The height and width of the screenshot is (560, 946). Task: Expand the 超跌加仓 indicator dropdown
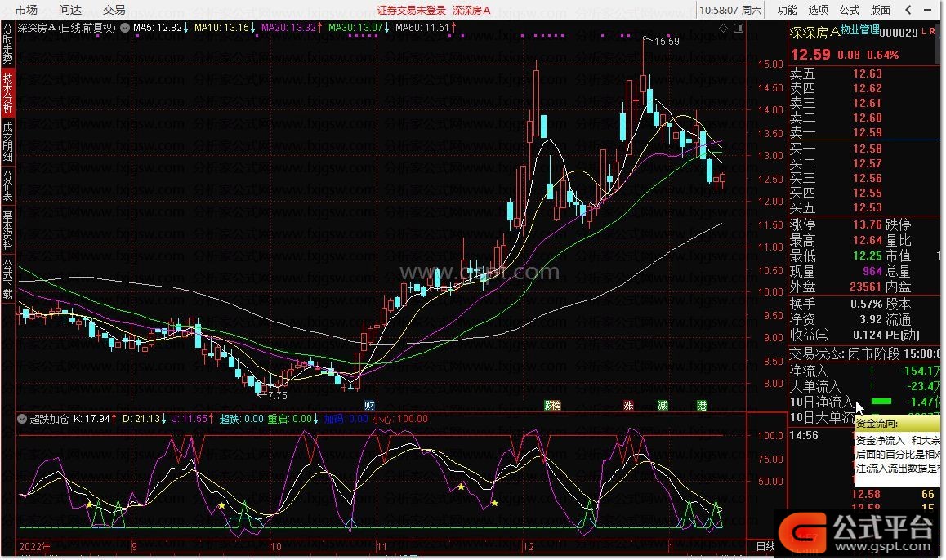pyautogui.click(x=22, y=418)
